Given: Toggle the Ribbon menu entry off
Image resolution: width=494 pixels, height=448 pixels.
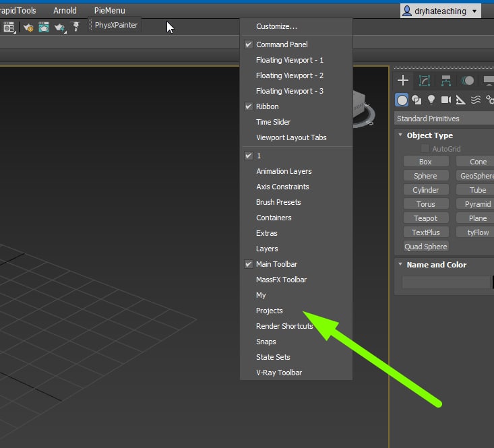Looking at the screenshot, I should click(x=267, y=106).
